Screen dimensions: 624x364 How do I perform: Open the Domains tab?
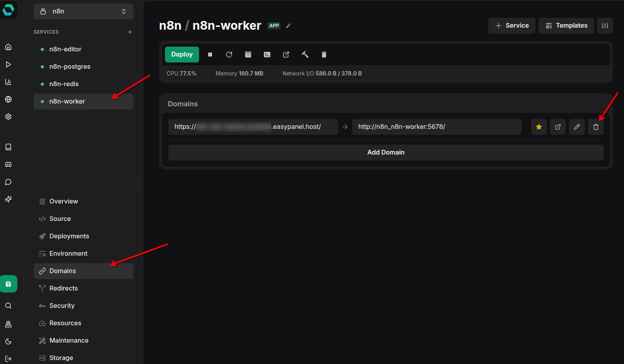coord(83,271)
